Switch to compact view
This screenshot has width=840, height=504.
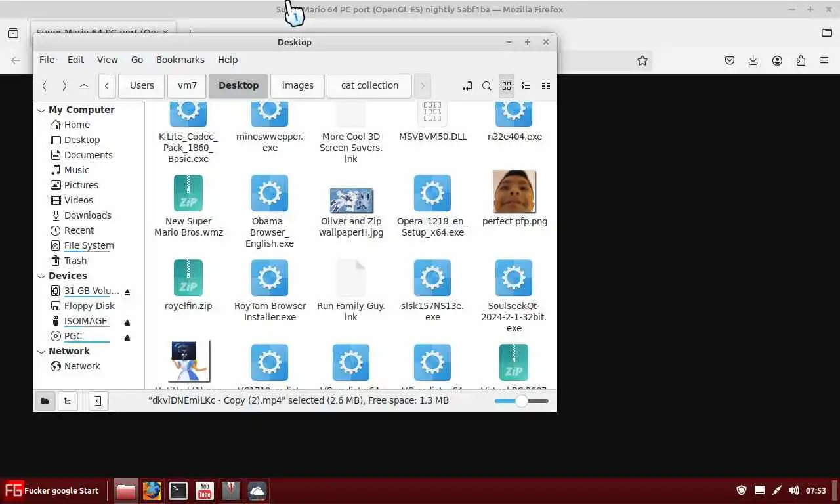coord(546,86)
